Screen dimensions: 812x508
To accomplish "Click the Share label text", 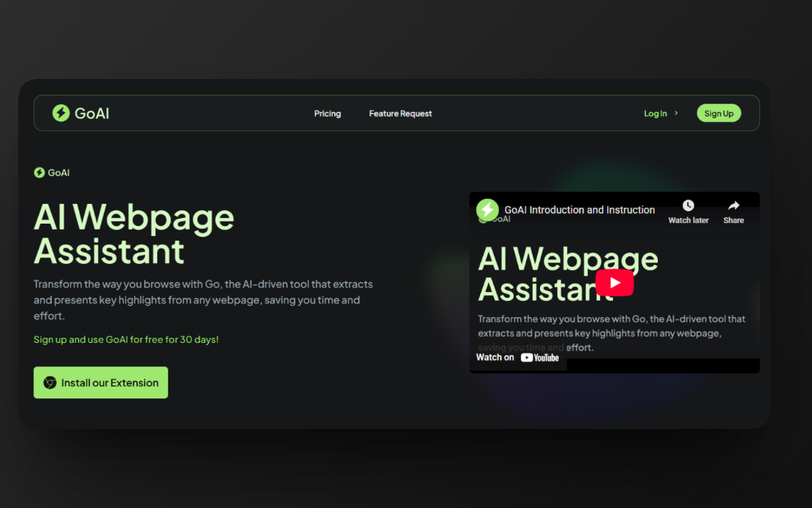I will pyautogui.click(x=733, y=219).
